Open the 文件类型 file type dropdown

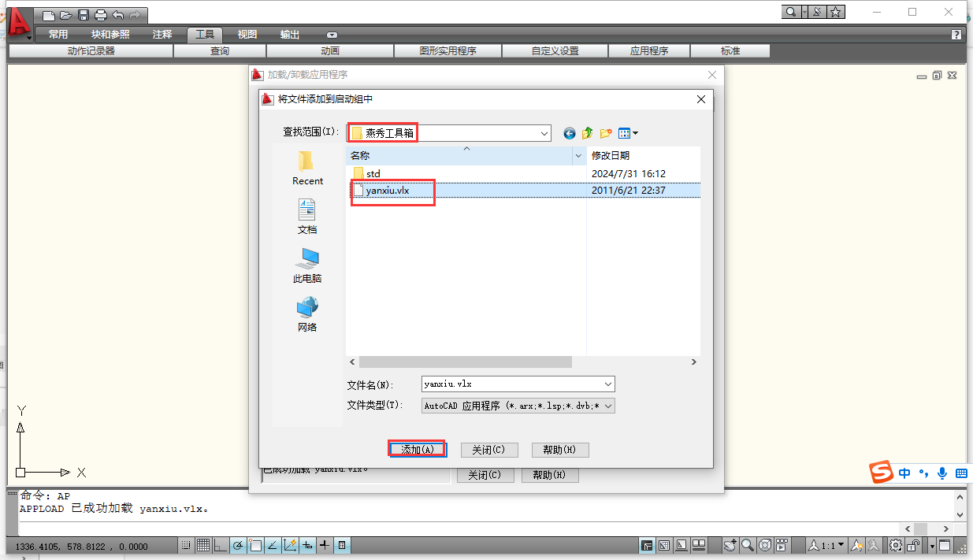pos(607,406)
